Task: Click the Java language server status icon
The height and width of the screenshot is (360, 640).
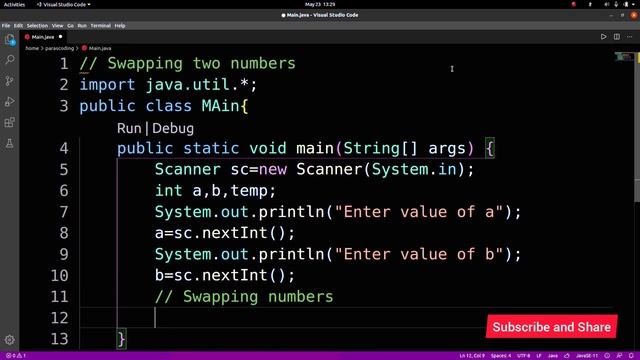Action: [x=567, y=356]
